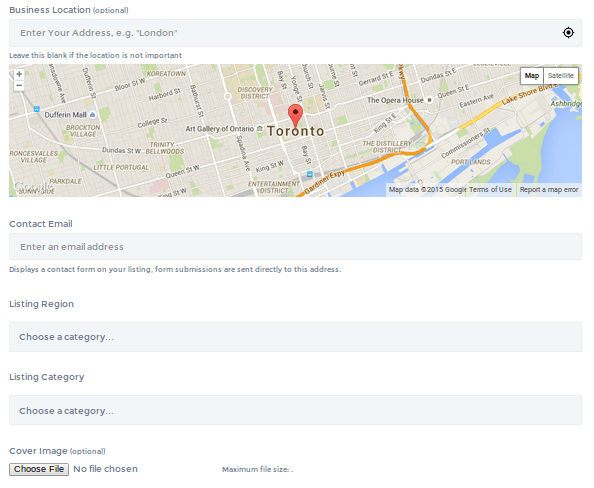Click the Choose File button
This screenshot has height=488, width=594.
click(x=39, y=469)
